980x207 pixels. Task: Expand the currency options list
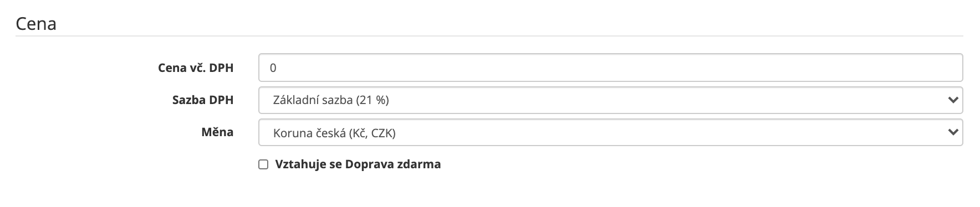point(610,132)
